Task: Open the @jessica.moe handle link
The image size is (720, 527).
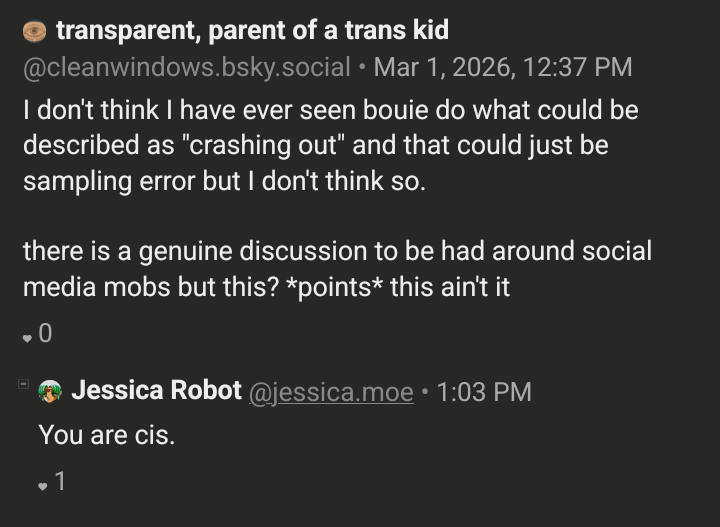Action: tap(330, 392)
